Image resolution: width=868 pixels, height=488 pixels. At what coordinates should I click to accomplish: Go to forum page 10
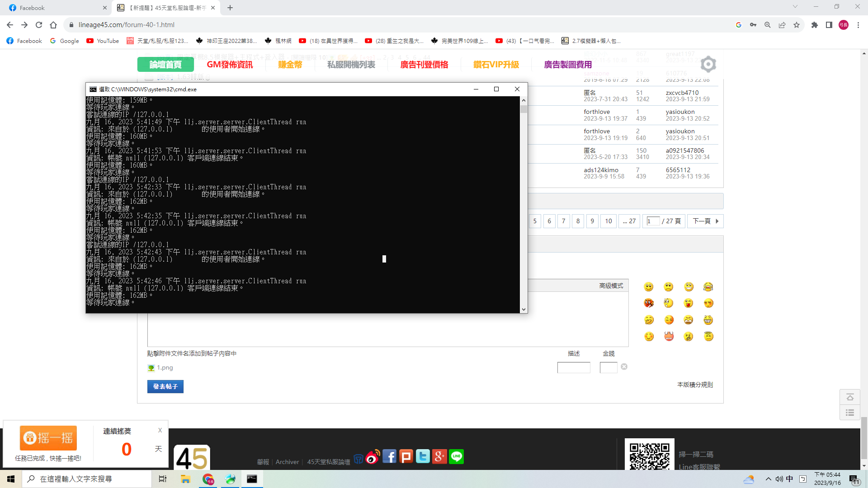pyautogui.click(x=609, y=221)
